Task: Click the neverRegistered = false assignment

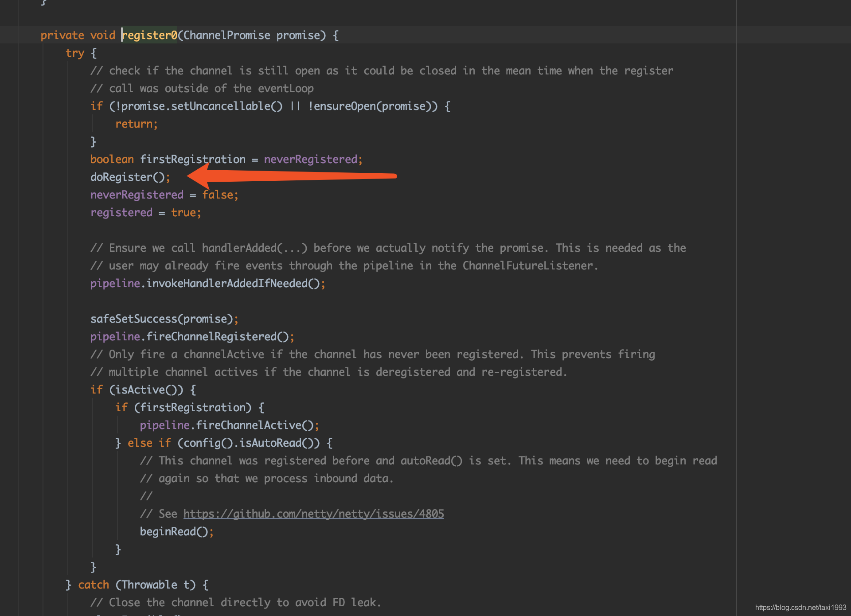Action: [164, 195]
